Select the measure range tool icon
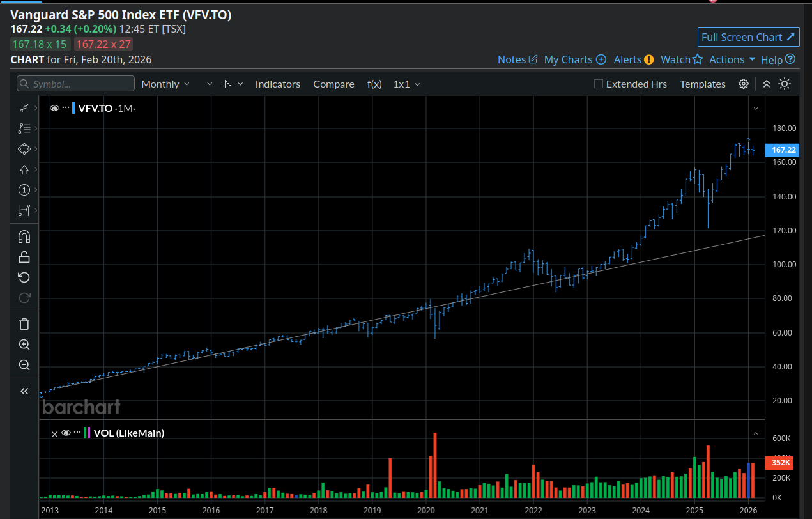The image size is (812, 519). (x=24, y=210)
